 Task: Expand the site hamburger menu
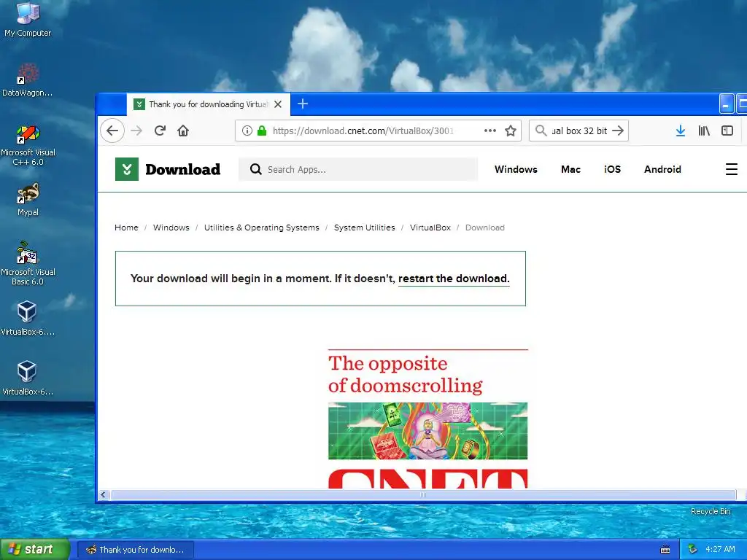[732, 169]
